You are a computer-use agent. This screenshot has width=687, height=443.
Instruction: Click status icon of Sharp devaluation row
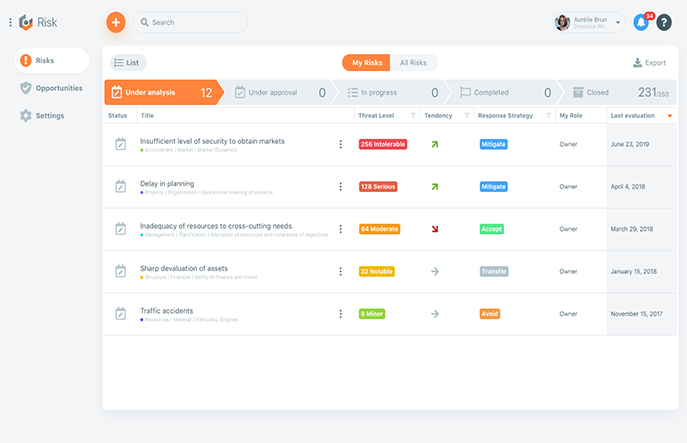(x=120, y=271)
